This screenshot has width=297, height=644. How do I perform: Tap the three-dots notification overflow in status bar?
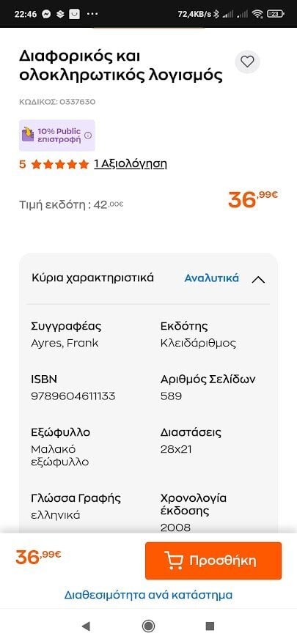[x=92, y=14]
